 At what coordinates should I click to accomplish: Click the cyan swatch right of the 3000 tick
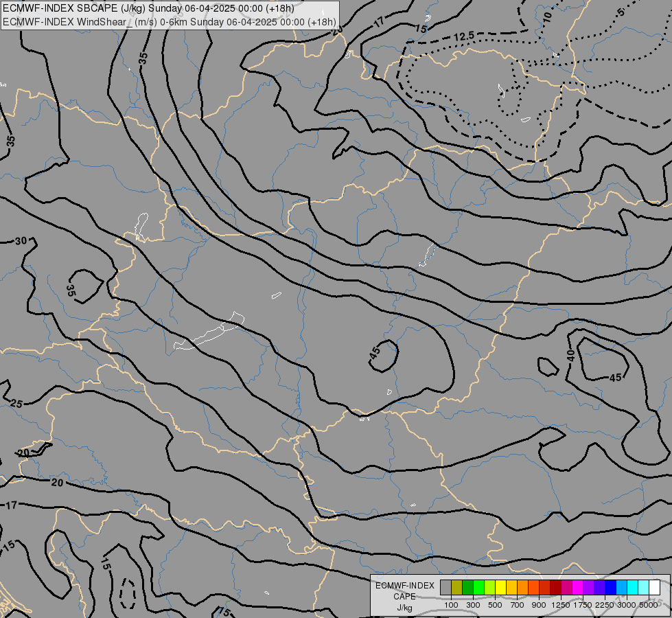click(633, 588)
